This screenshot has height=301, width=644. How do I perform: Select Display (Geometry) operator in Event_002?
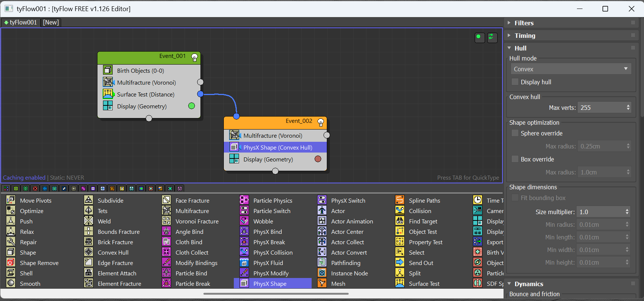pyautogui.click(x=275, y=159)
